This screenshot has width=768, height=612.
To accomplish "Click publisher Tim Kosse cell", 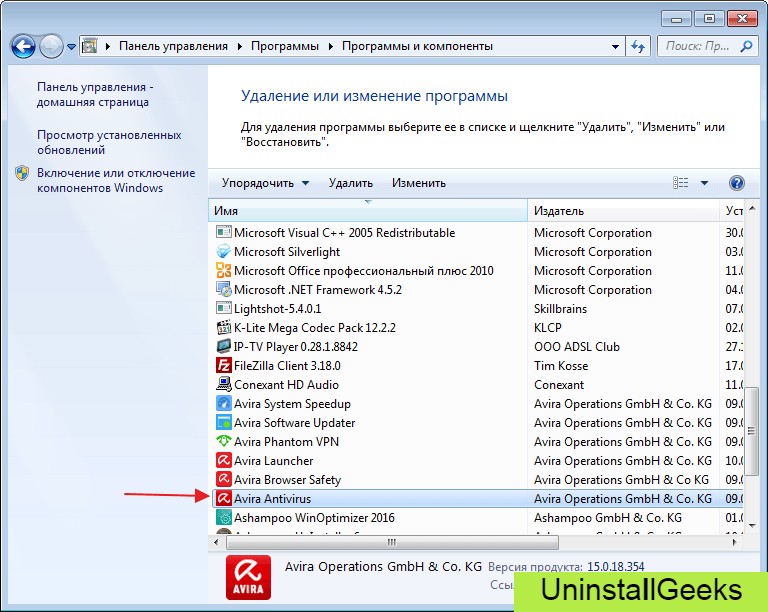I will coord(561,366).
